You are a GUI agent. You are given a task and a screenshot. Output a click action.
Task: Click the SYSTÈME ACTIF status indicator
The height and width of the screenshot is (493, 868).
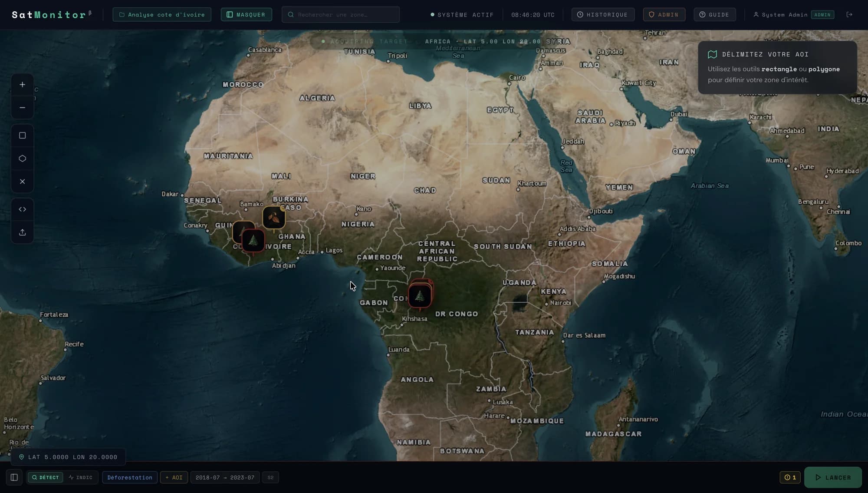click(462, 15)
